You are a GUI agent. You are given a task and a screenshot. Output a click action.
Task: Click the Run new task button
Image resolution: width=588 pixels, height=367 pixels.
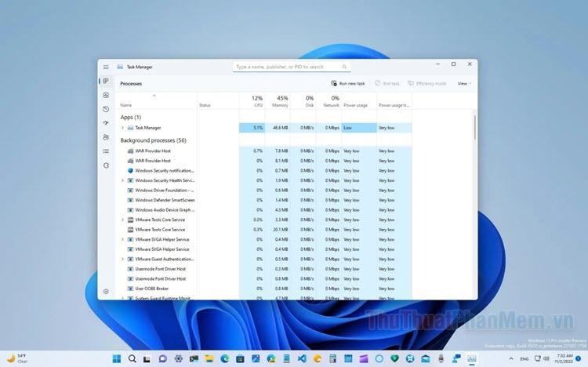tap(348, 83)
